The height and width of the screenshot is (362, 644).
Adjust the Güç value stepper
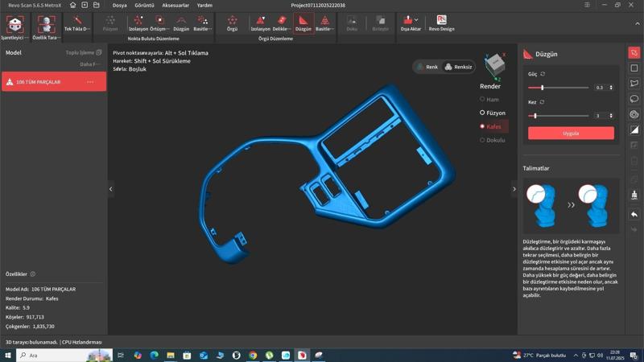pyautogui.click(x=611, y=88)
